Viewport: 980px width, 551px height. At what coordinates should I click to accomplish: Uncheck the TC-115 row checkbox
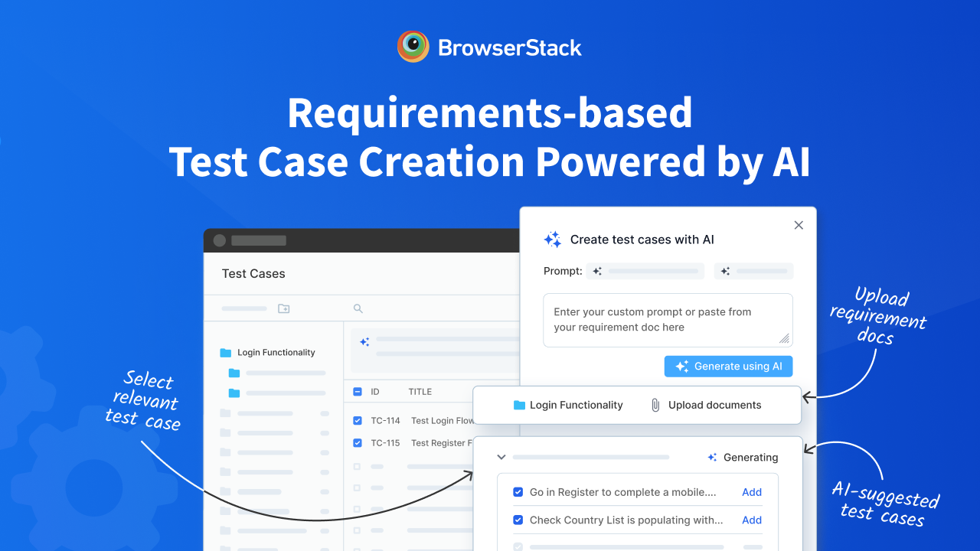pos(358,442)
